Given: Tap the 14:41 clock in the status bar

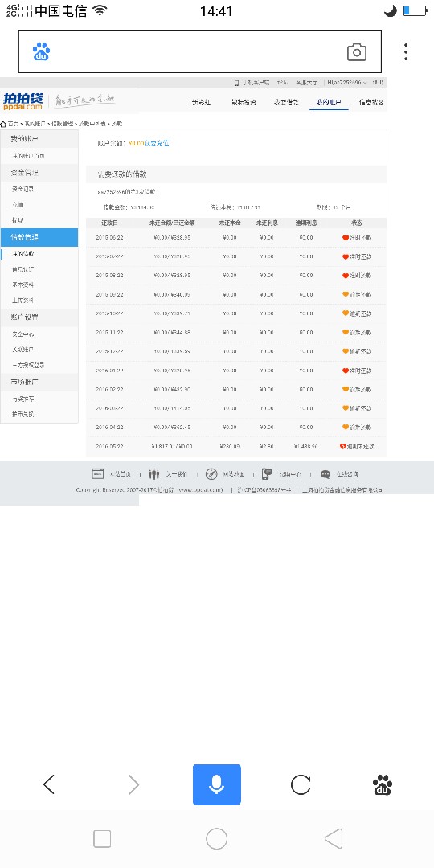Looking at the screenshot, I should pos(216,11).
